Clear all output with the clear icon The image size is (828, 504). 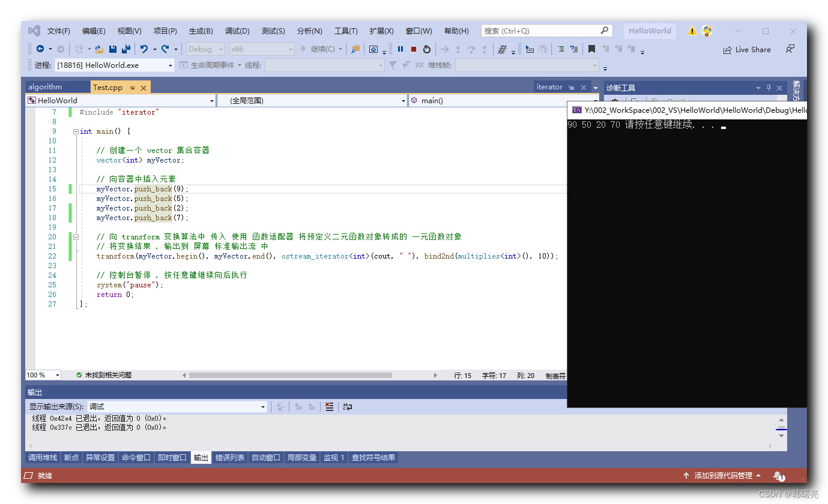pyautogui.click(x=329, y=407)
